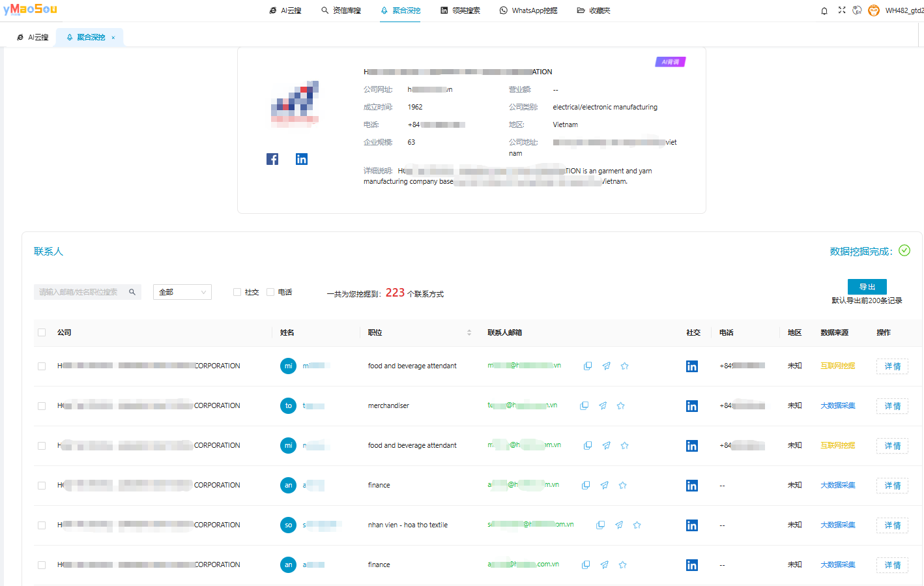
Task: Switch to the AI云搜 tab
Action: click(33, 37)
